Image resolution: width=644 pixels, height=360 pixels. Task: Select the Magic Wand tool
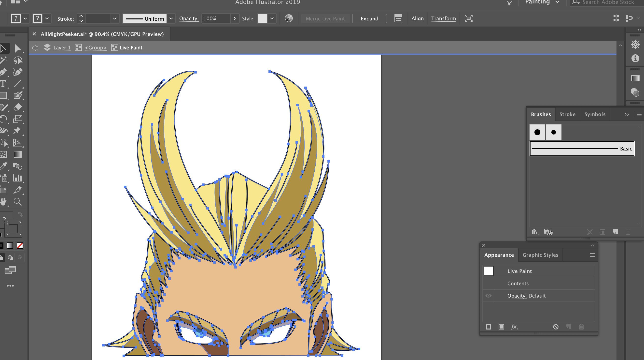(3, 60)
